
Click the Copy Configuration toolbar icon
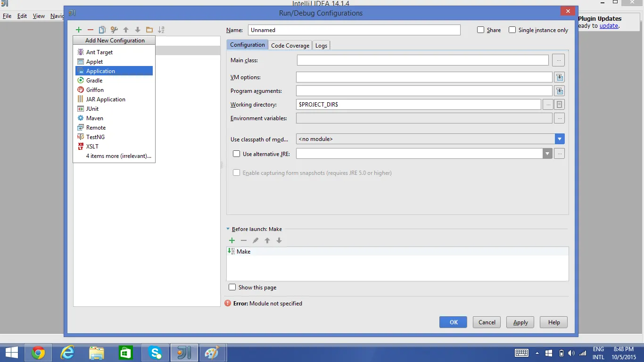102,30
